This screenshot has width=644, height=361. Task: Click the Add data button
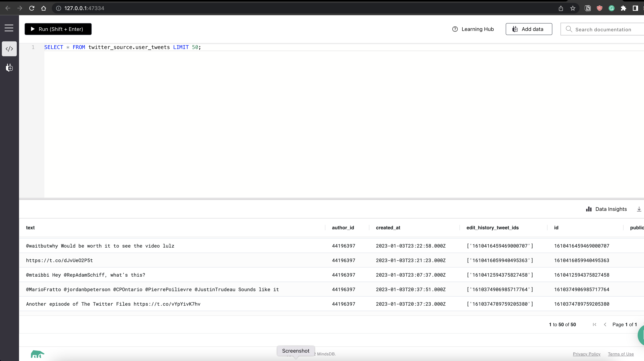(529, 29)
